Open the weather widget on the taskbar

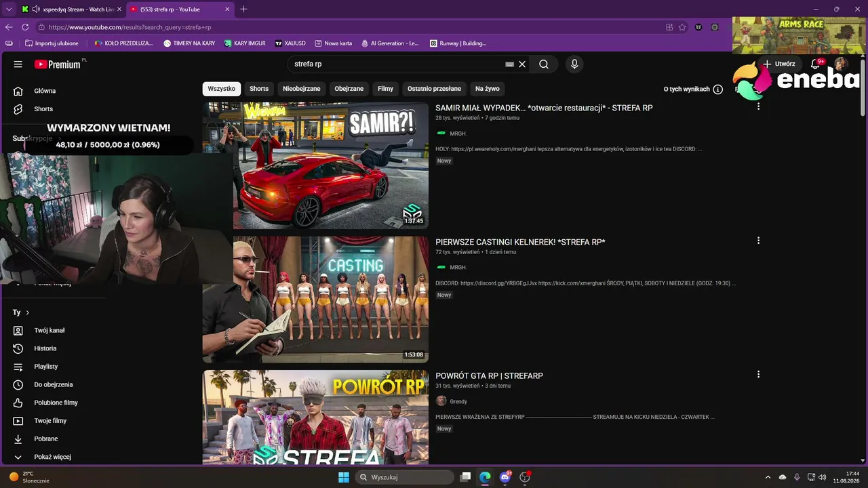[28, 477]
